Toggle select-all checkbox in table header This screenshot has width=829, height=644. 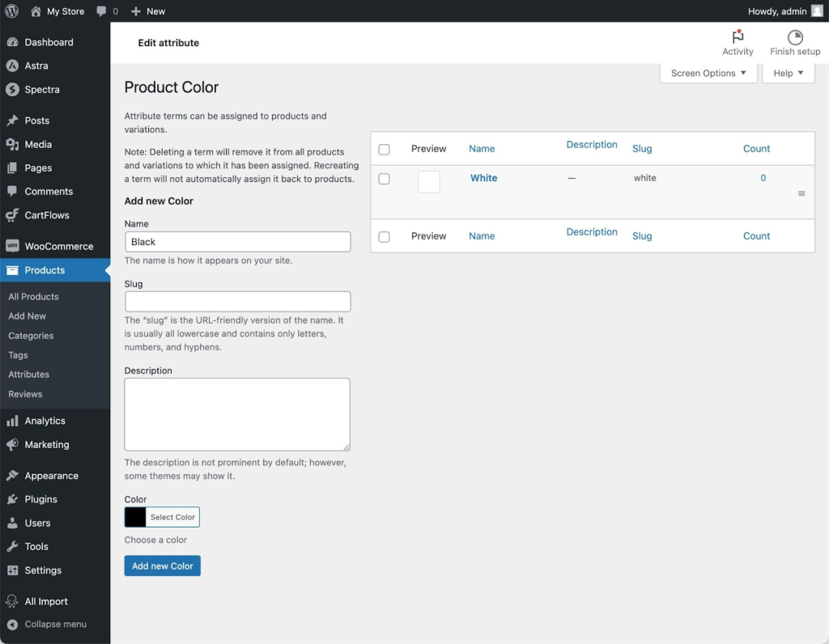click(x=385, y=150)
